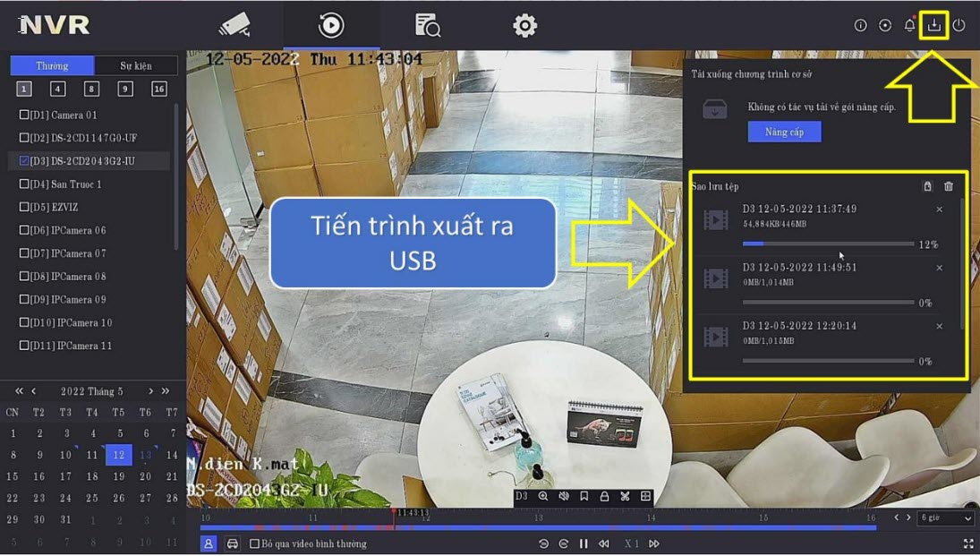Image resolution: width=980 pixels, height=556 pixels.
Task: Enter full screen playback mode
Action: click(x=967, y=543)
